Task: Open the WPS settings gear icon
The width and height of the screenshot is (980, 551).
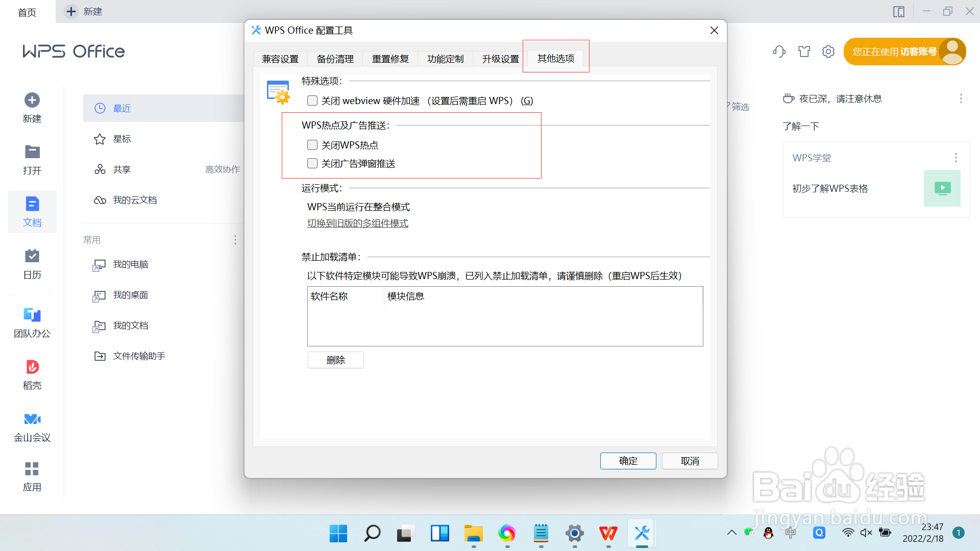Action: [828, 51]
